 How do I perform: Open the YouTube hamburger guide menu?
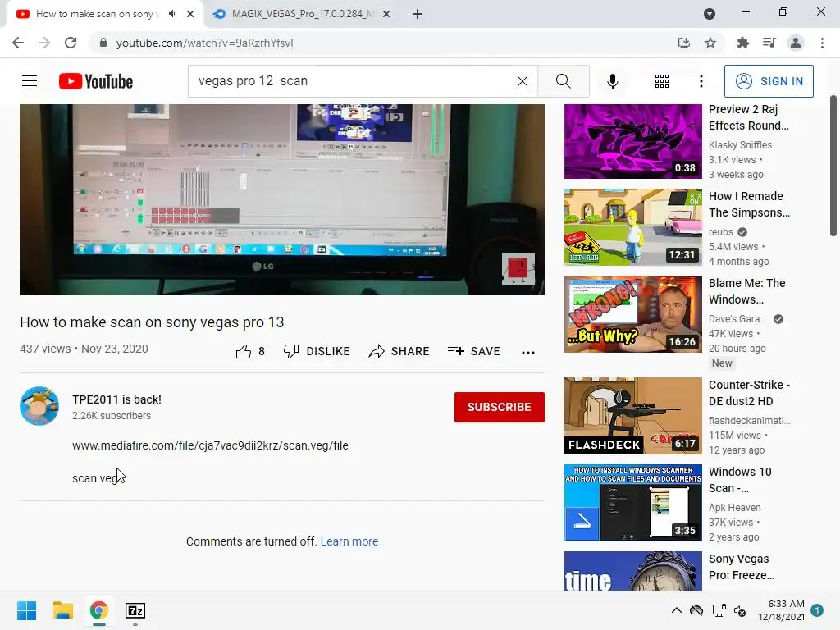pos(30,81)
